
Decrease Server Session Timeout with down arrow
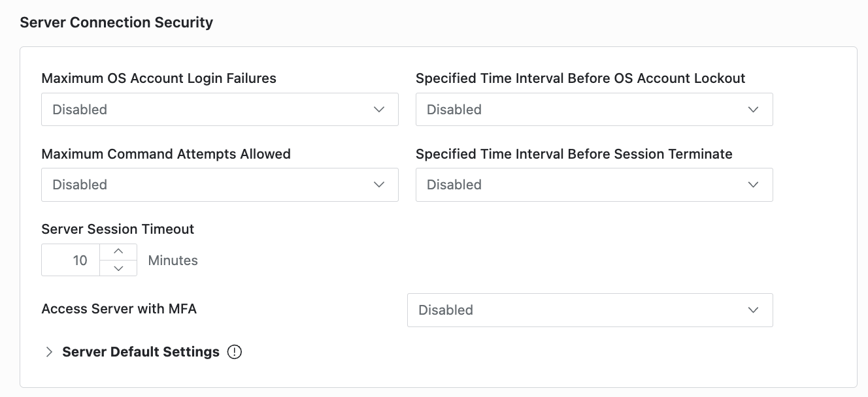pyautogui.click(x=118, y=268)
